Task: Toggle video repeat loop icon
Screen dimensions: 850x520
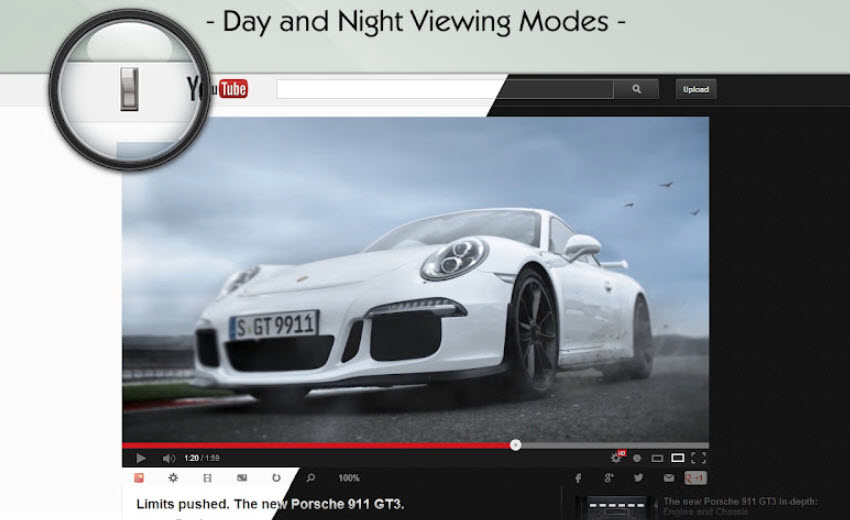Action: [x=276, y=478]
